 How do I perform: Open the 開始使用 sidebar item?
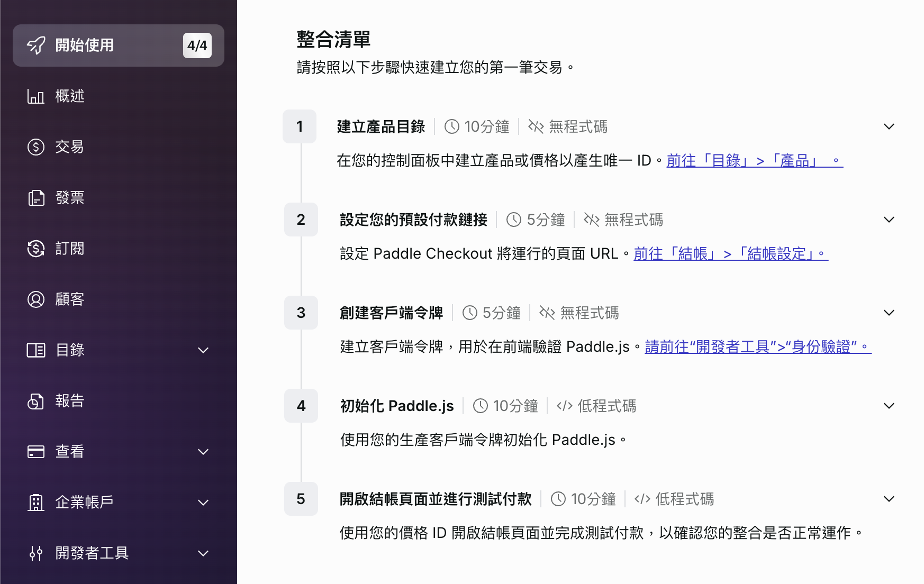119,45
